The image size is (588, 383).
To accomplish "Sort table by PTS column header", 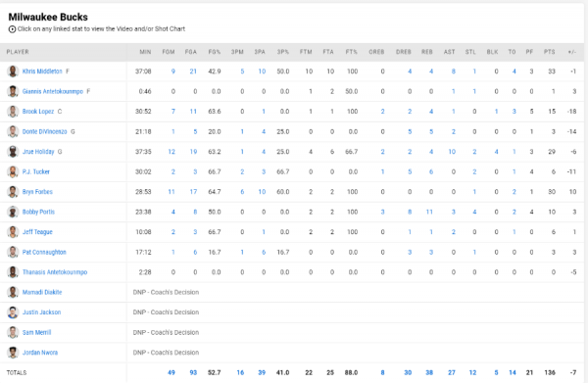I will (x=550, y=52).
